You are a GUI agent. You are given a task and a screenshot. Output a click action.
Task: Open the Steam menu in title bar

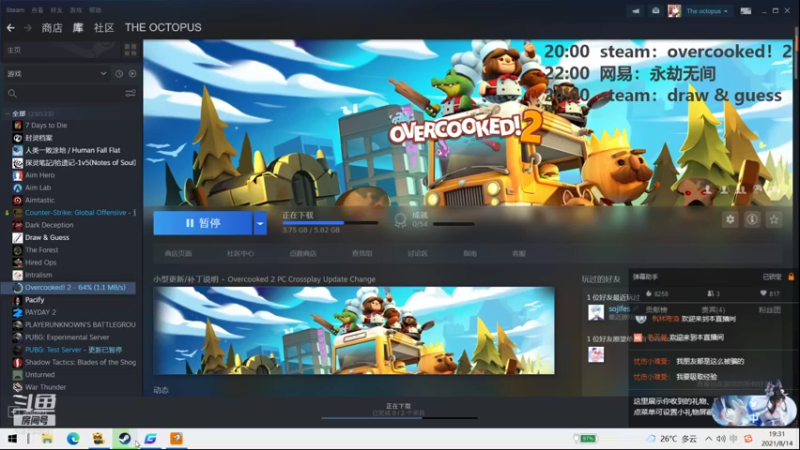click(15, 10)
